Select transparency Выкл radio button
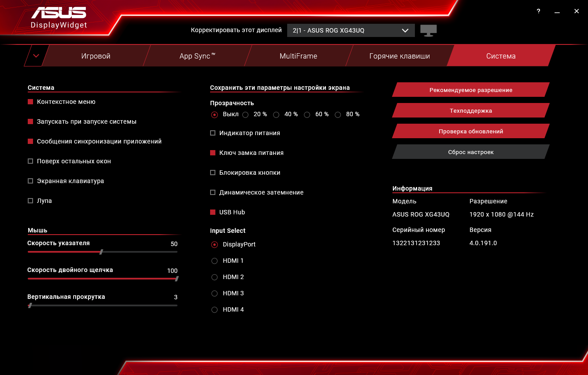 click(x=214, y=114)
